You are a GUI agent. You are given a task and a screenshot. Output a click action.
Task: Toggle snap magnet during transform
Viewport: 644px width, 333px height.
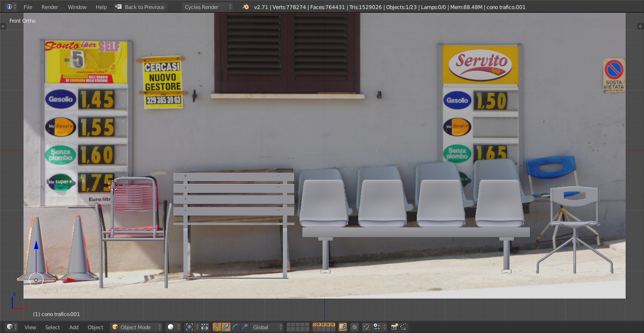click(x=366, y=327)
